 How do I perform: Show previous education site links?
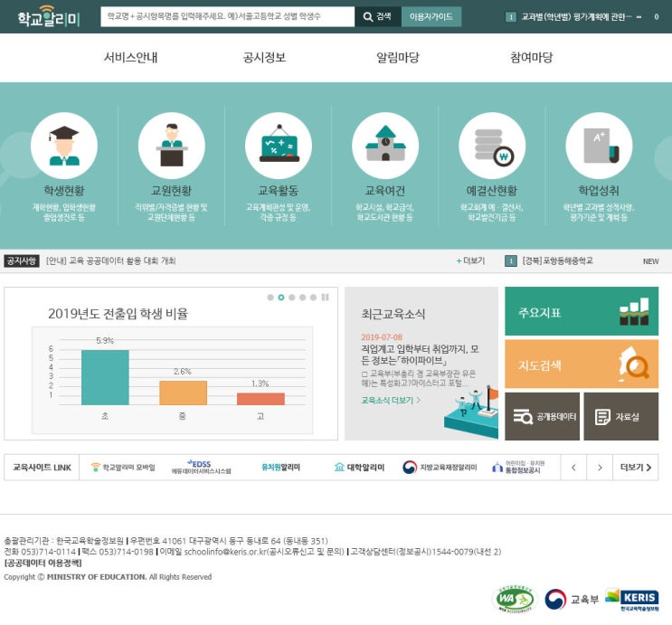coord(573,468)
